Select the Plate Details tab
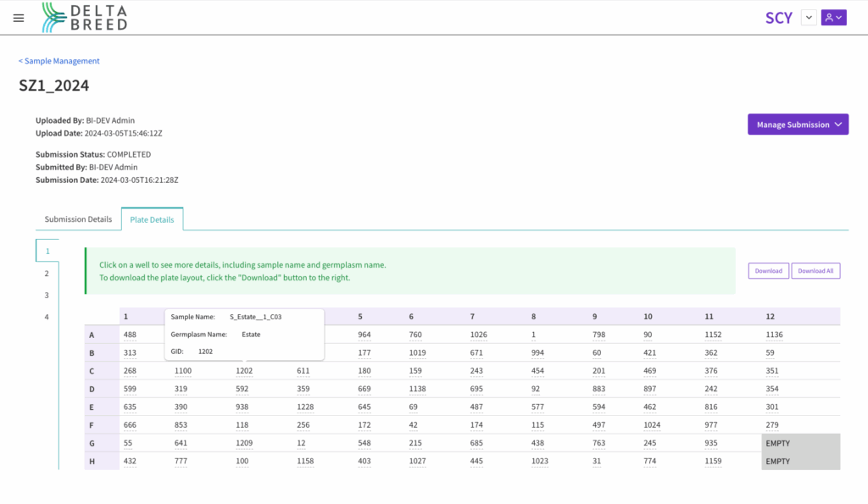The image size is (868, 504). tap(152, 219)
